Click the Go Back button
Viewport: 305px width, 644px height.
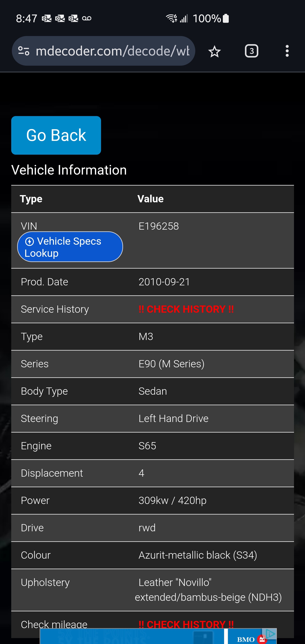click(56, 135)
